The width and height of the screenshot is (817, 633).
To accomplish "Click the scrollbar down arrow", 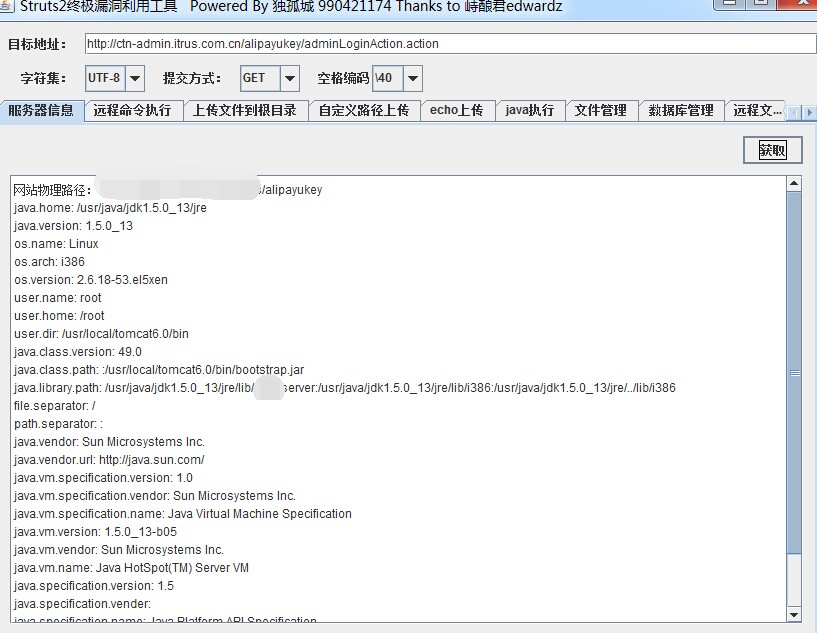I will 794,614.
